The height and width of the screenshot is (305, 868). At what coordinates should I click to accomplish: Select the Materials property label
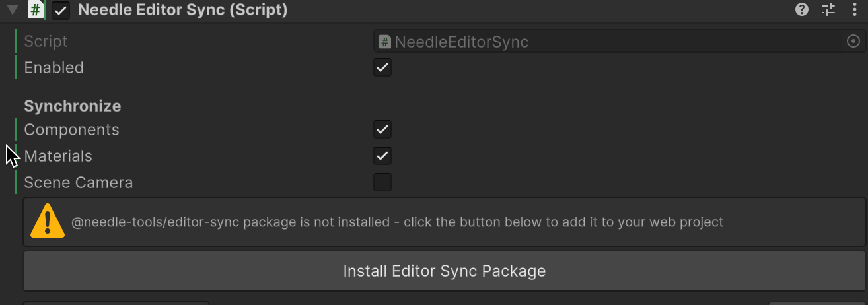coord(58,156)
